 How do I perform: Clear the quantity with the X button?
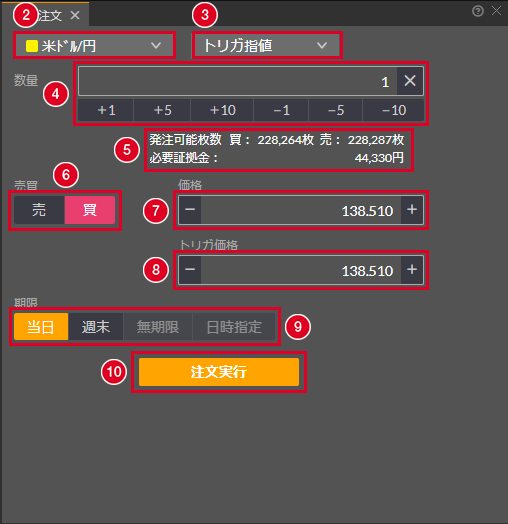tap(410, 81)
